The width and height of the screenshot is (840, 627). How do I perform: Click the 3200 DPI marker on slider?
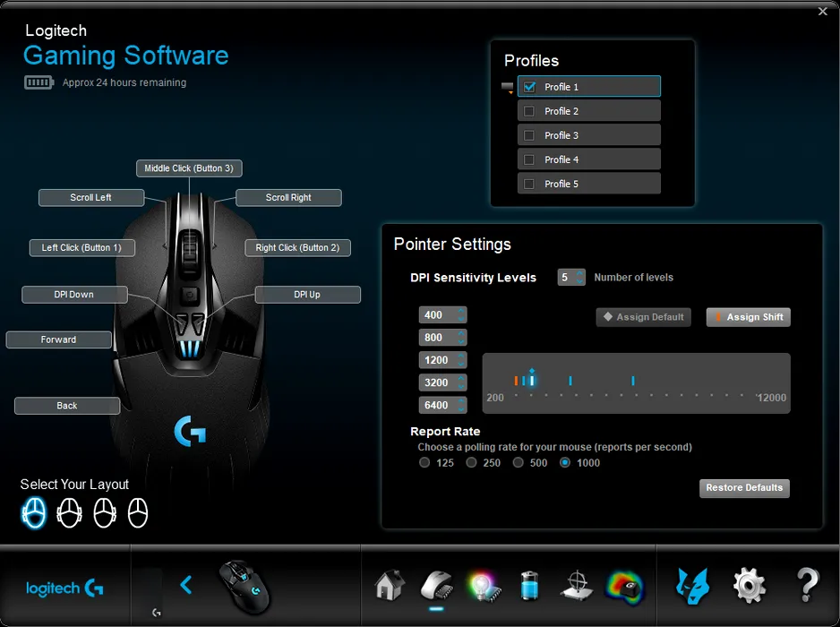(x=570, y=381)
